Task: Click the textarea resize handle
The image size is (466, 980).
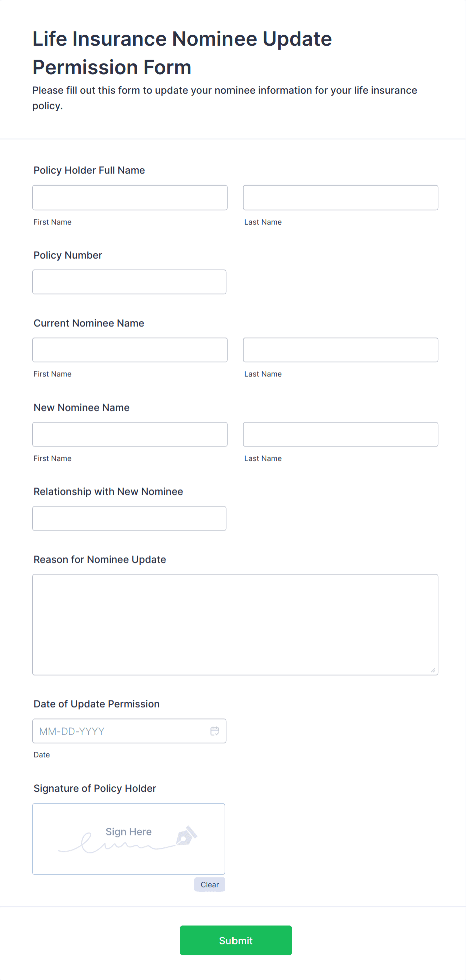Action: [433, 668]
